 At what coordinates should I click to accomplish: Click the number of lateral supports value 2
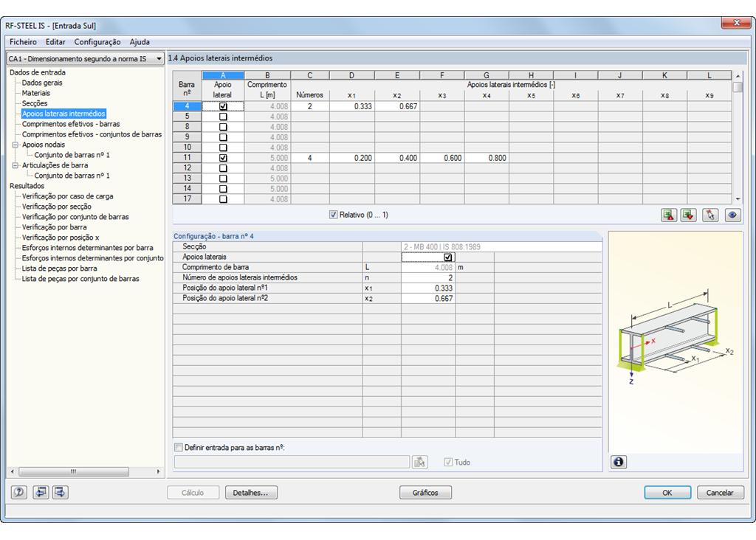pyautogui.click(x=428, y=278)
